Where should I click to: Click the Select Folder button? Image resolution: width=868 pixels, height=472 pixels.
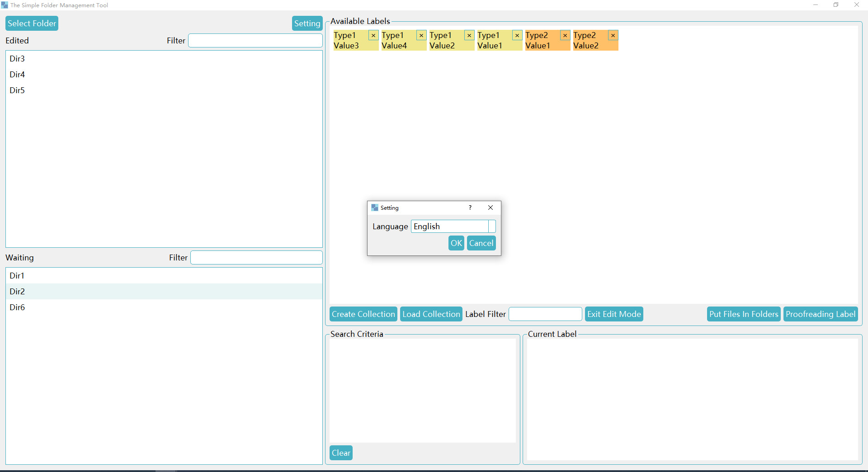point(31,23)
